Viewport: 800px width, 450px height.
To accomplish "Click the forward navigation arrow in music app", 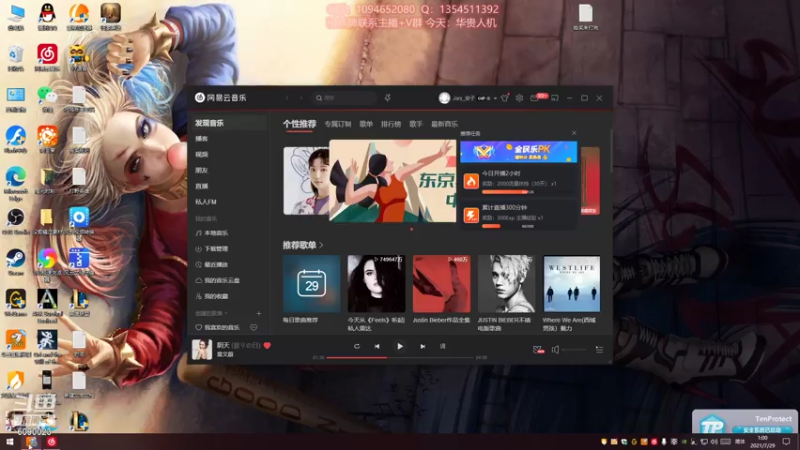I will click(301, 97).
